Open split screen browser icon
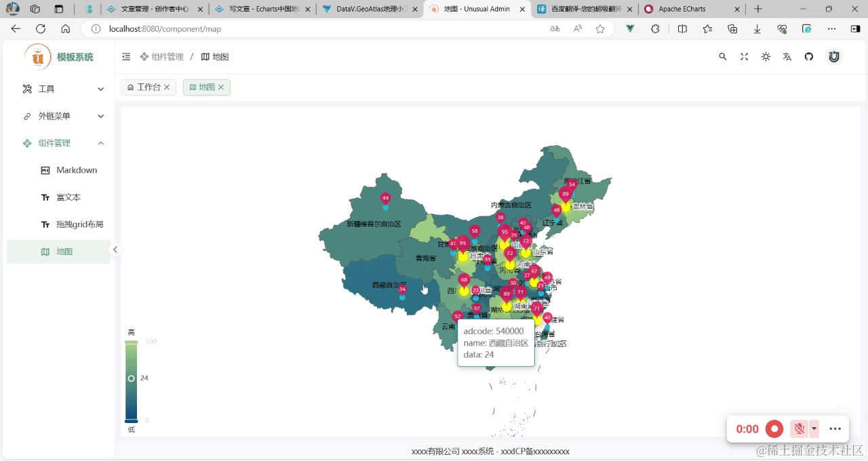The width and height of the screenshot is (868, 461). 682,29
